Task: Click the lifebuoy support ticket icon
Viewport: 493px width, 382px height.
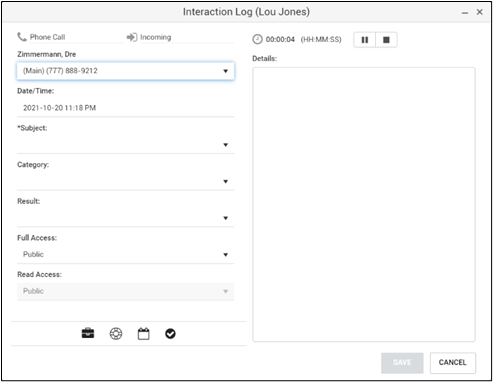Action: click(116, 334)
